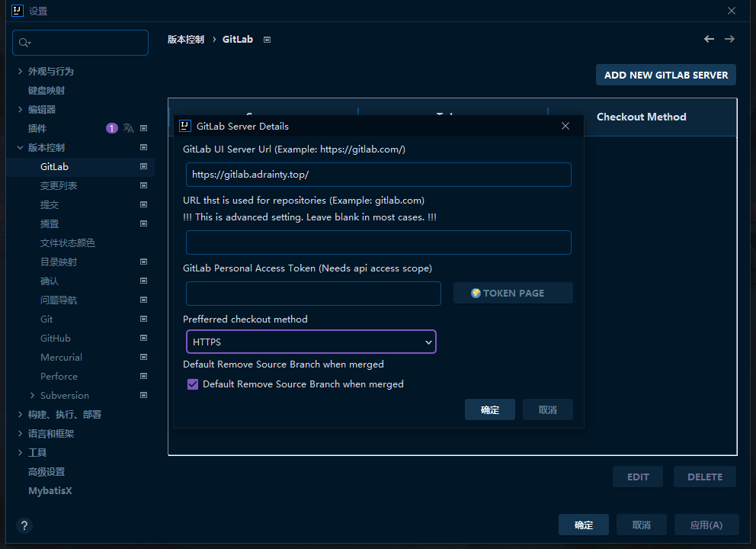Click the project-scope icon on 确认 row
The image size is (756, 549).
pyautogui.click(x=144, y=281)
